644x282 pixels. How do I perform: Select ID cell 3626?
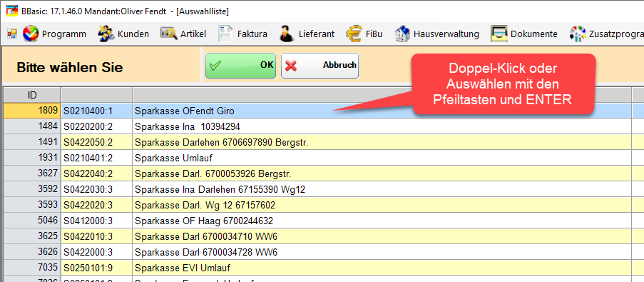pyautogui.click(x=32, y=253)
